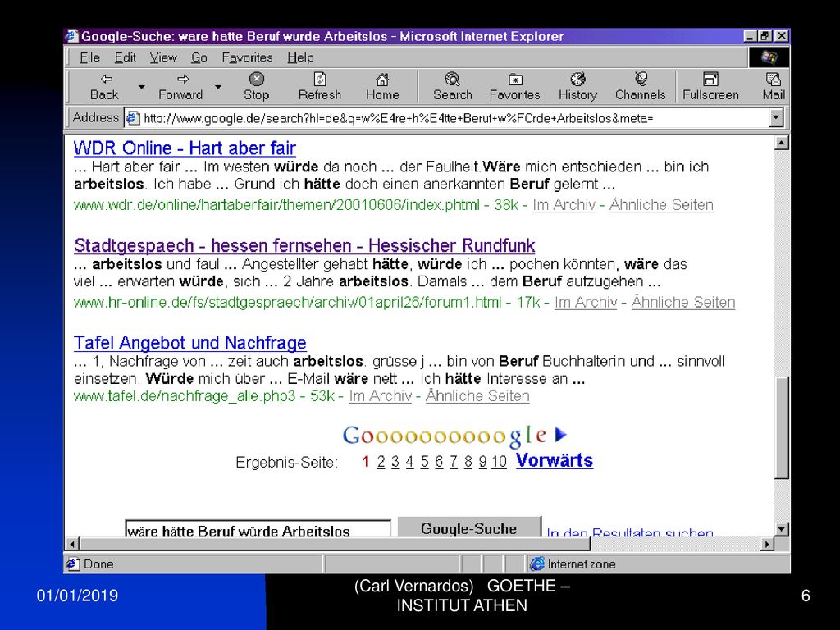Click the vertical scrollbar thumb

[x=782, y=427]
